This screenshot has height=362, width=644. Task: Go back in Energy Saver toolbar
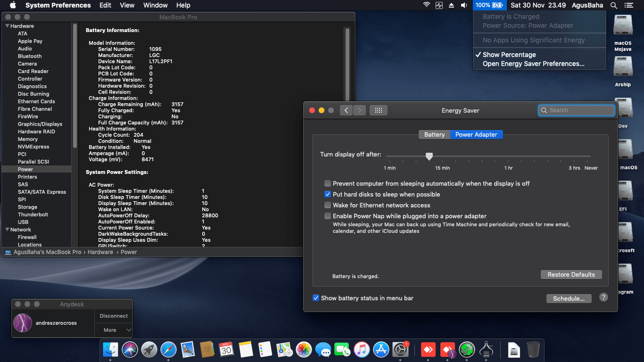pos(347,110)
